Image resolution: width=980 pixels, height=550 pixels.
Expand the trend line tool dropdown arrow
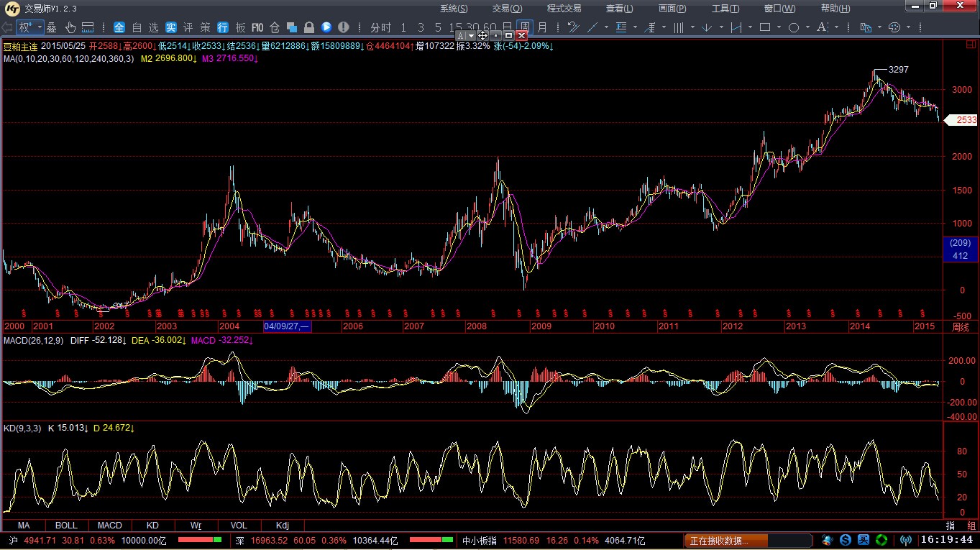tap(606, 27)
